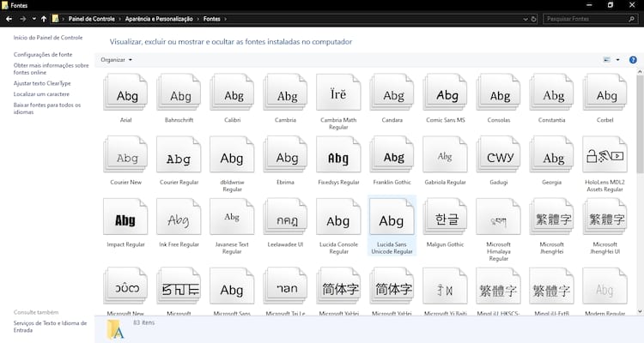Refresh the Fontes folder view
Image resolution: width=644 pixels, height=343 pixels.
[x=533, y=19]
